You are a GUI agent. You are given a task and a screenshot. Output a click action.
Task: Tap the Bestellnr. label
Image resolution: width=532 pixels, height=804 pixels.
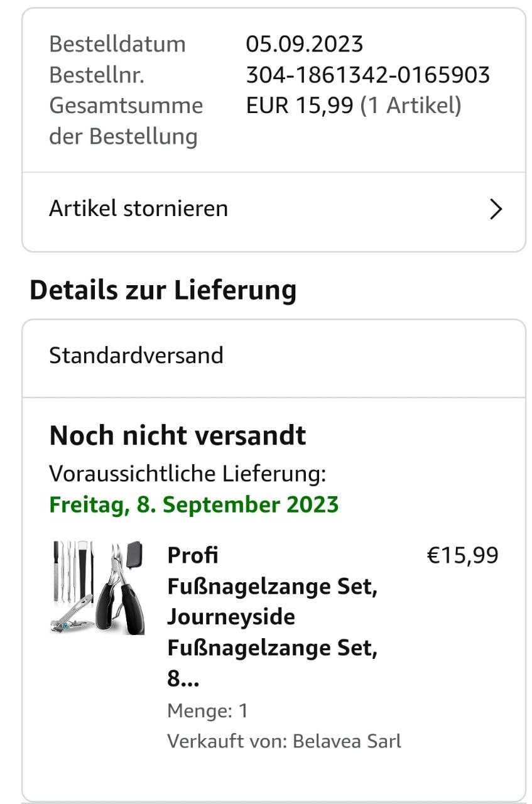click(x=97, y=75)
